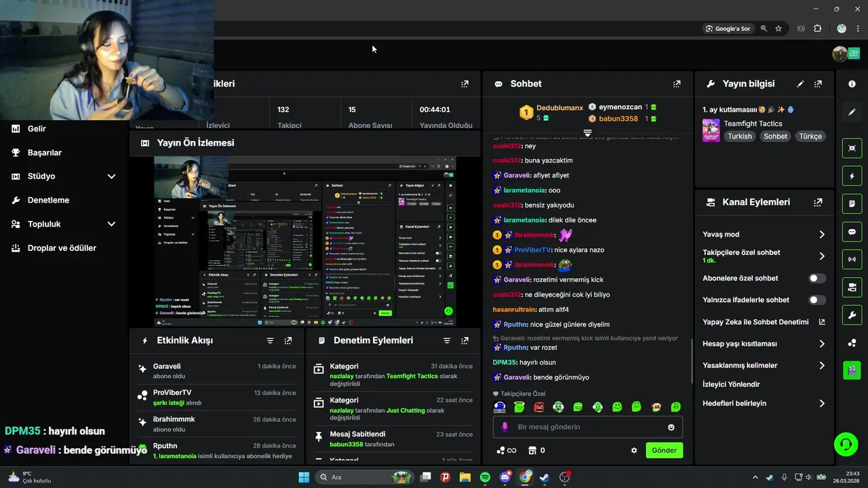This screenshot has width=868, height=488.
Task: Open Takipçilere özel sohbet settings chevron
Action: click(822, 256)
